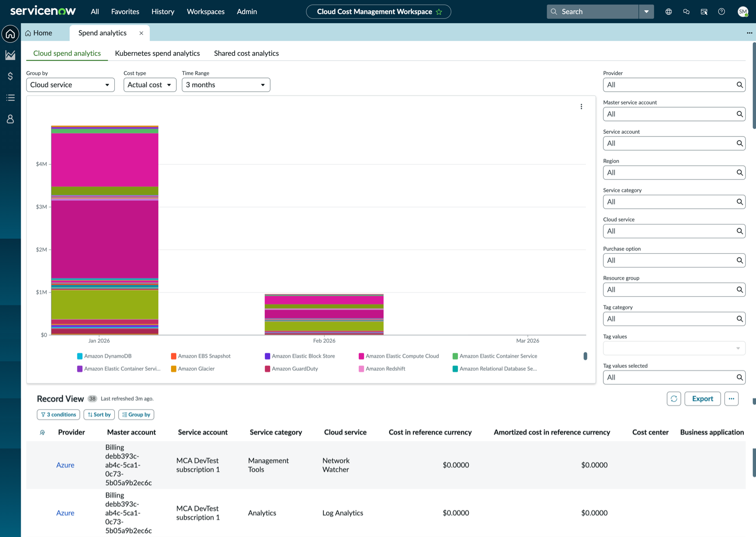
Task: Open the home sidebar icon
Action: [10, 34]
